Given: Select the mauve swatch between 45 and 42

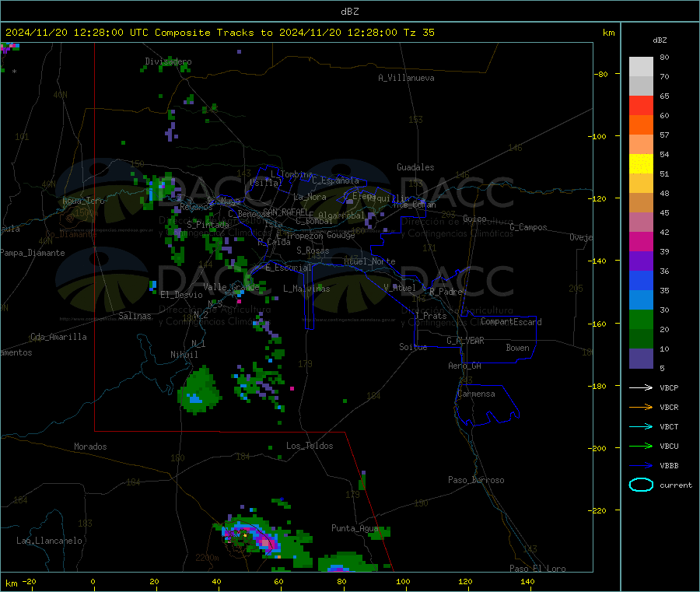Looking at the screenshot, I should pos(641,222).
